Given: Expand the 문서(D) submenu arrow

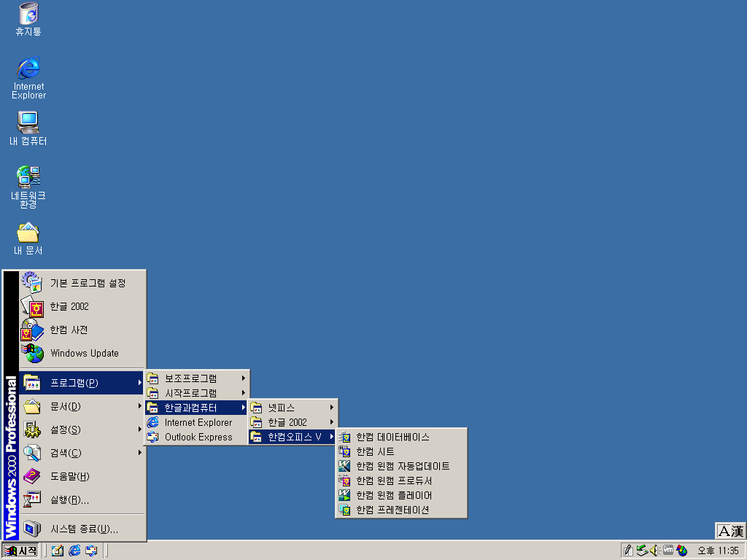Looking at the screenshot, I should 139,406.
